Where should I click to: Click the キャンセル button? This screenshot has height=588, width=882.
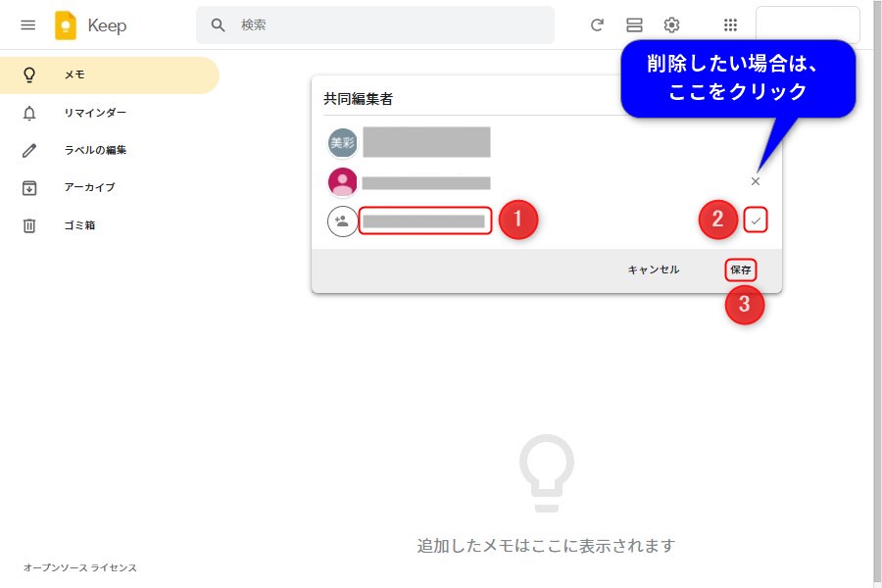pos(653,269)
